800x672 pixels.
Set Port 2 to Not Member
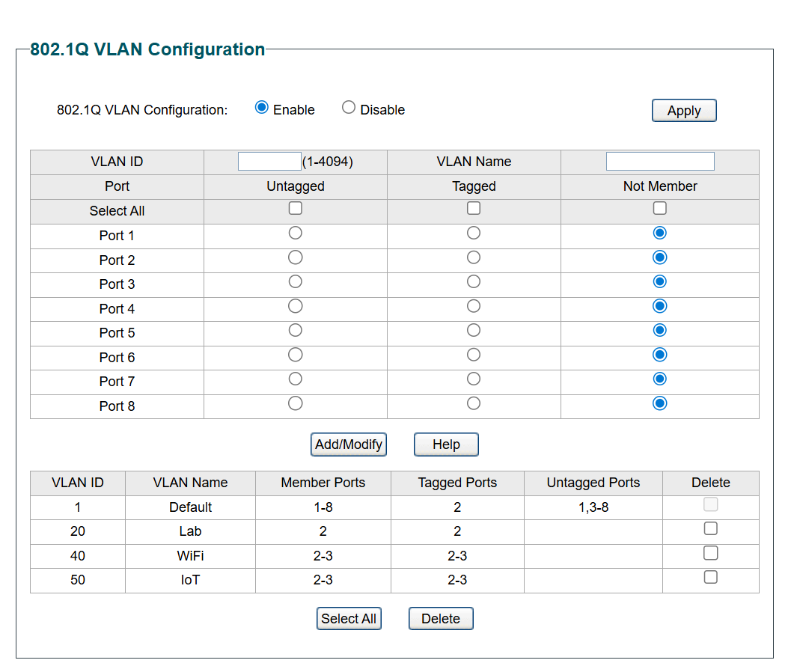pyautogui.click(x=660, y=257)
